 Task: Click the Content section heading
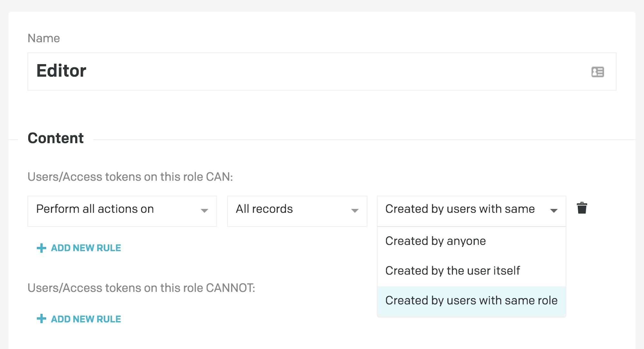(x=56, y=138)
